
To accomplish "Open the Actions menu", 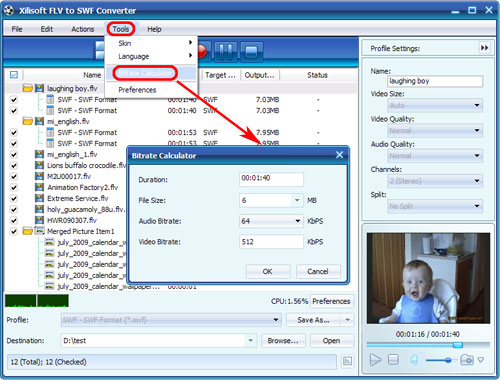I will pyautogui.click(x=82, y=29).
